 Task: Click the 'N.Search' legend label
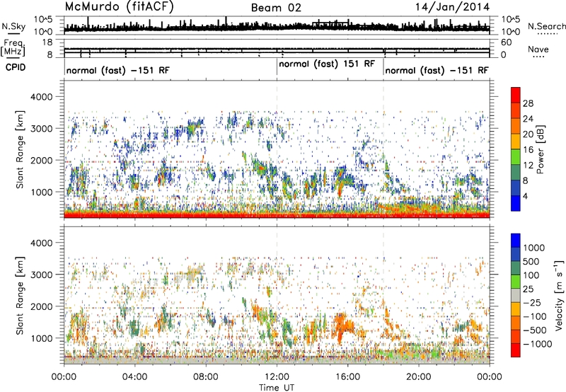pos(546,26)
